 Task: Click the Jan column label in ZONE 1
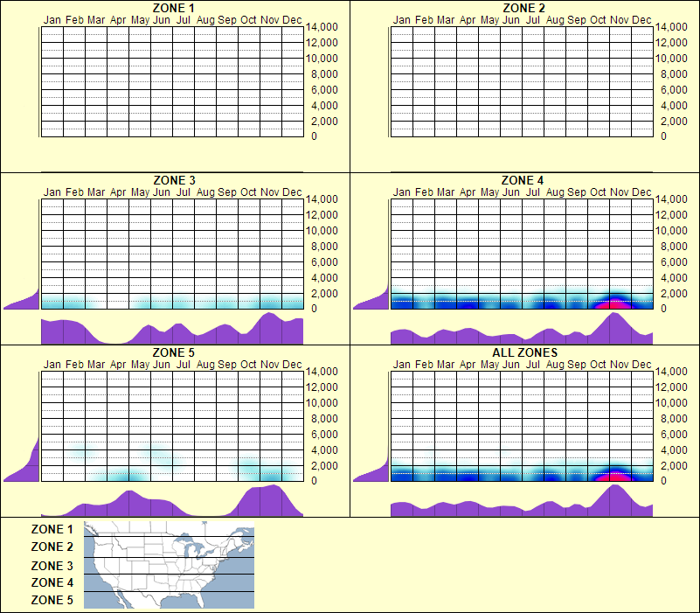52,19
